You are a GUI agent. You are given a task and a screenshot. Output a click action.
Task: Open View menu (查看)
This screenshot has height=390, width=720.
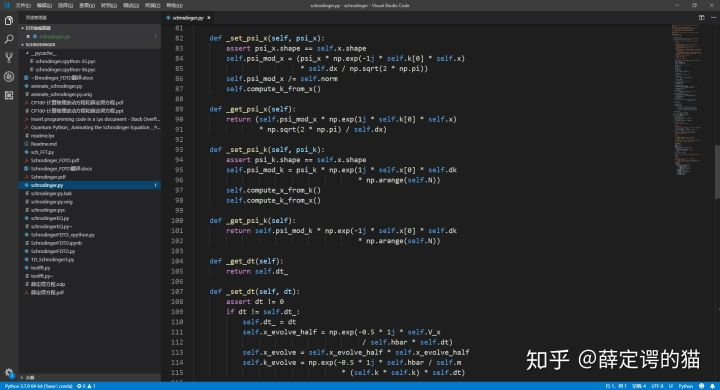click(x=87, y=6)
